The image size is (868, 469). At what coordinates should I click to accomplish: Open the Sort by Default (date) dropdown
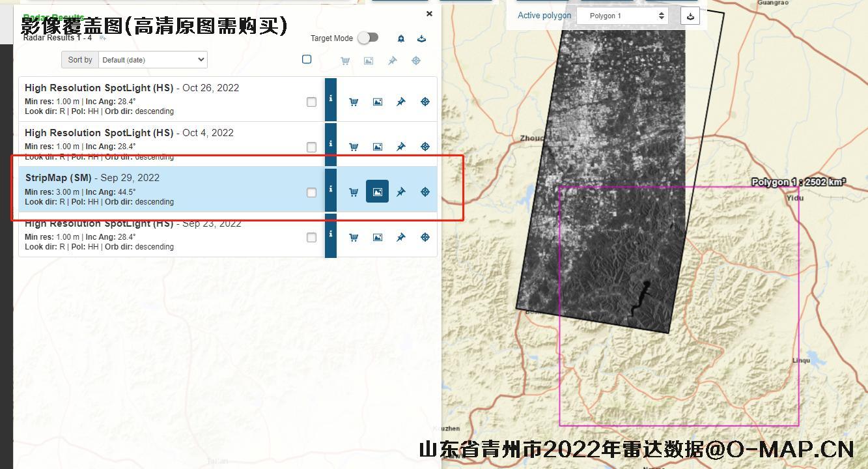(153, 60)
